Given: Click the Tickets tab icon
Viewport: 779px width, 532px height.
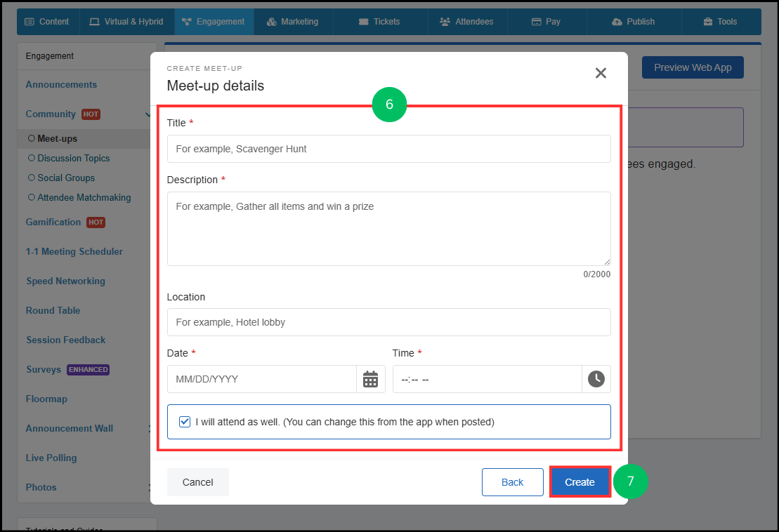Looking at the screenshot, I should tap(364, 22).
